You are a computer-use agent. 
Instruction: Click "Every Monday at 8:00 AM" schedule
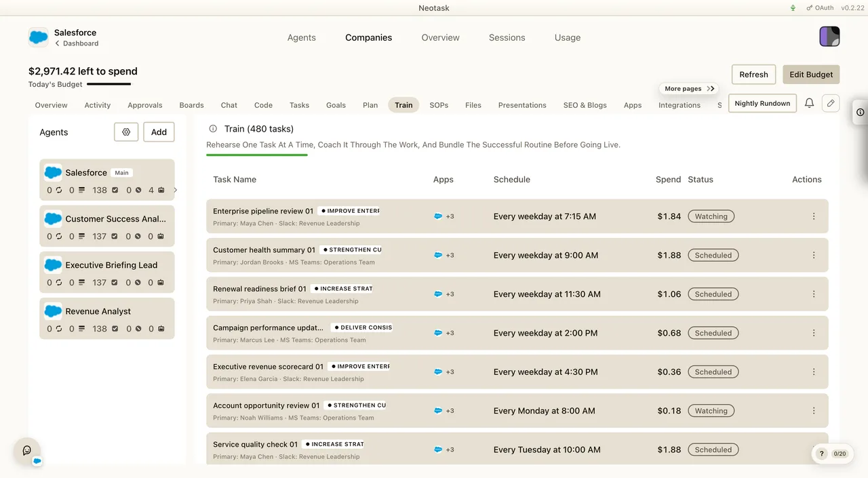[x=545, y=411]
